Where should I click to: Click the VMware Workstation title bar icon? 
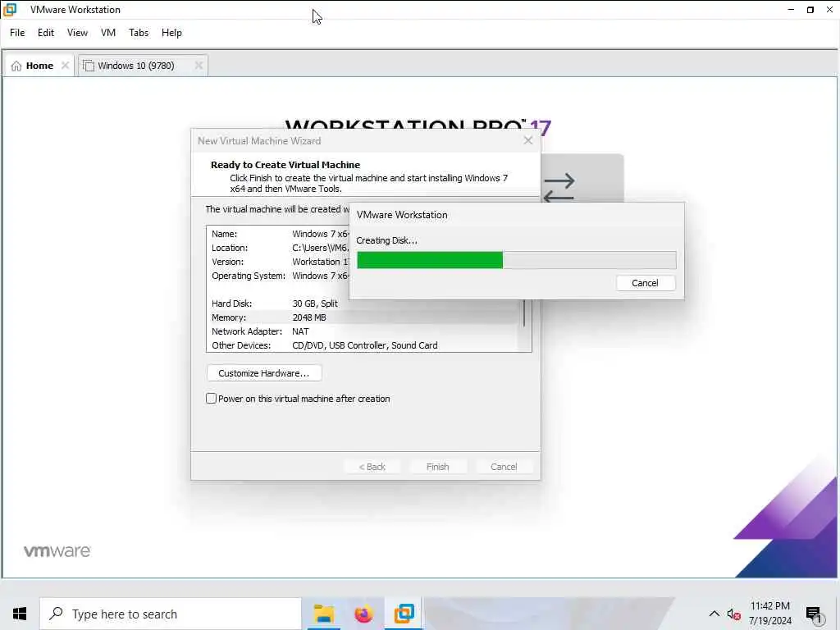tap(10, 10)
